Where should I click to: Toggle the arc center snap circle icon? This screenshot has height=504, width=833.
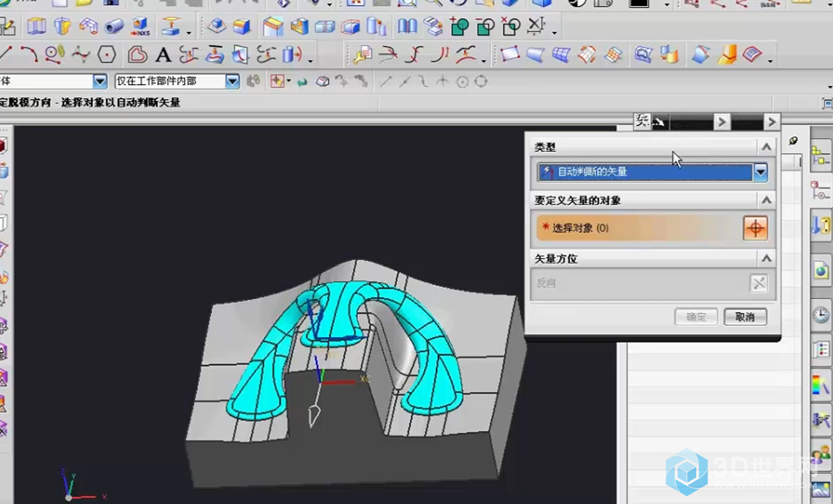click(x=462, y=82)
